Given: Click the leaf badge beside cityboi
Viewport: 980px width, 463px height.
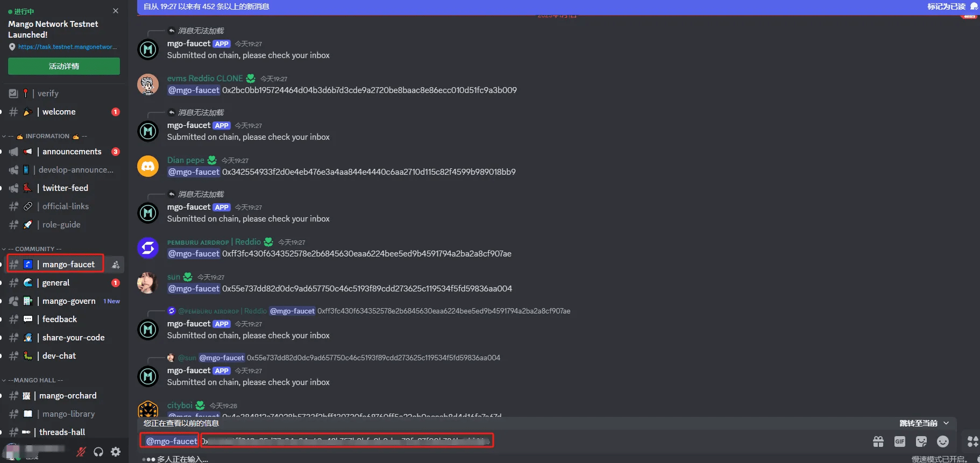Looking at the screenshot, I should (x=200, y=405).
